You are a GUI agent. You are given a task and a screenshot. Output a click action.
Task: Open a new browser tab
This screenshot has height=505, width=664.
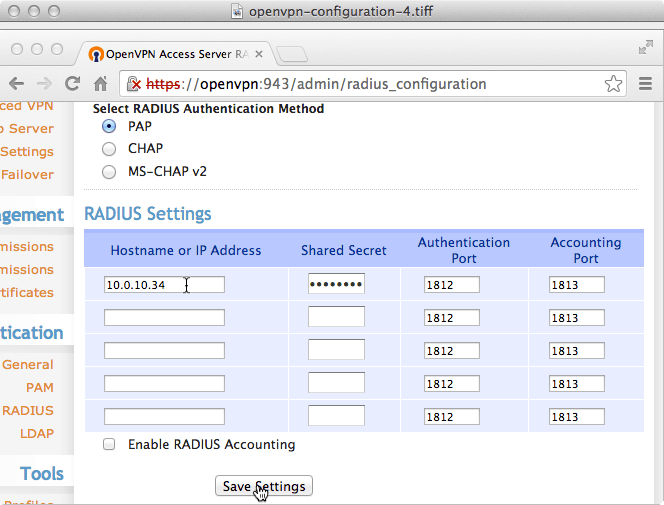click(292, 54)
